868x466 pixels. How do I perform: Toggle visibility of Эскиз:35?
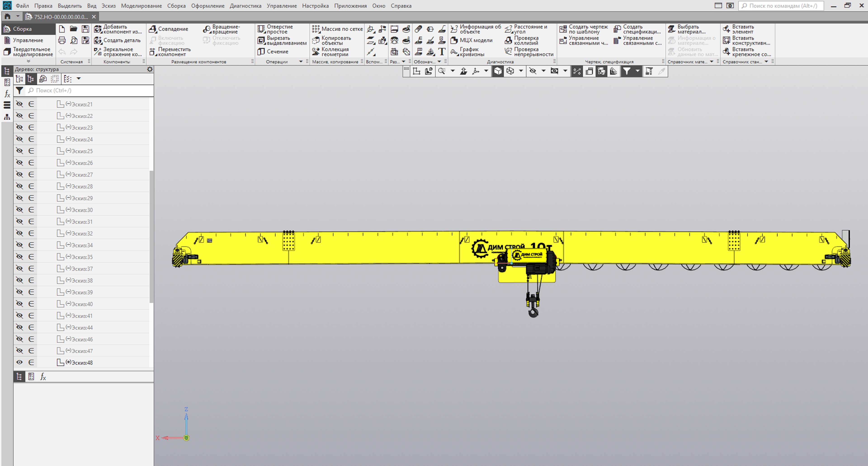coord(19,257)
